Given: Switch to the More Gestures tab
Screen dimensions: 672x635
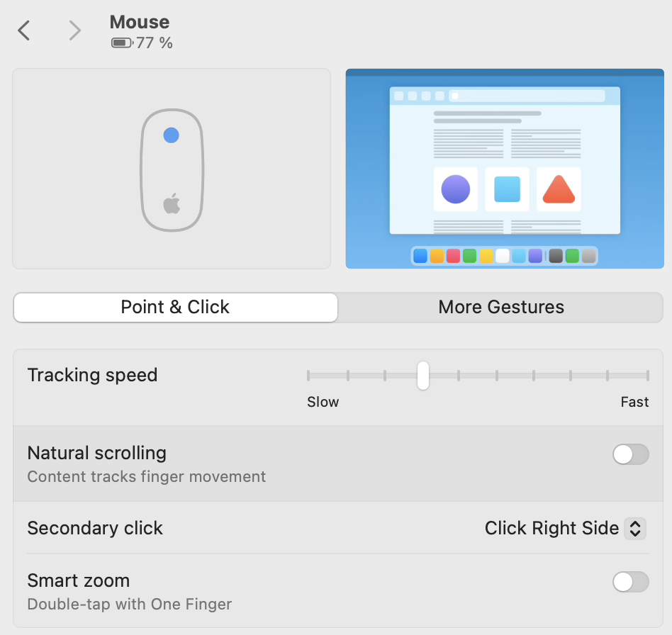Looking at the screenshot, I should tap(500, 307).
